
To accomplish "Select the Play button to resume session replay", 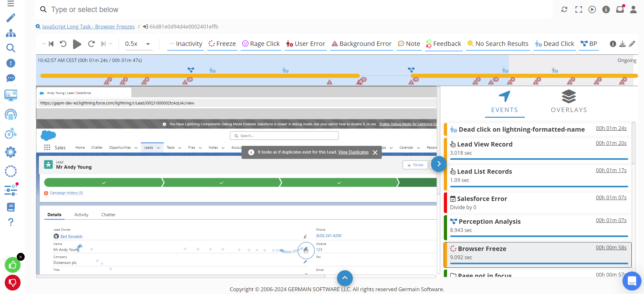I will (77, 44).
